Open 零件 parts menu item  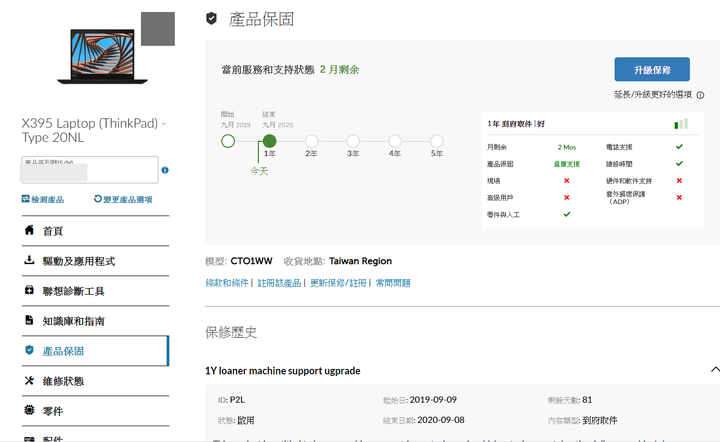click(95, 411)
